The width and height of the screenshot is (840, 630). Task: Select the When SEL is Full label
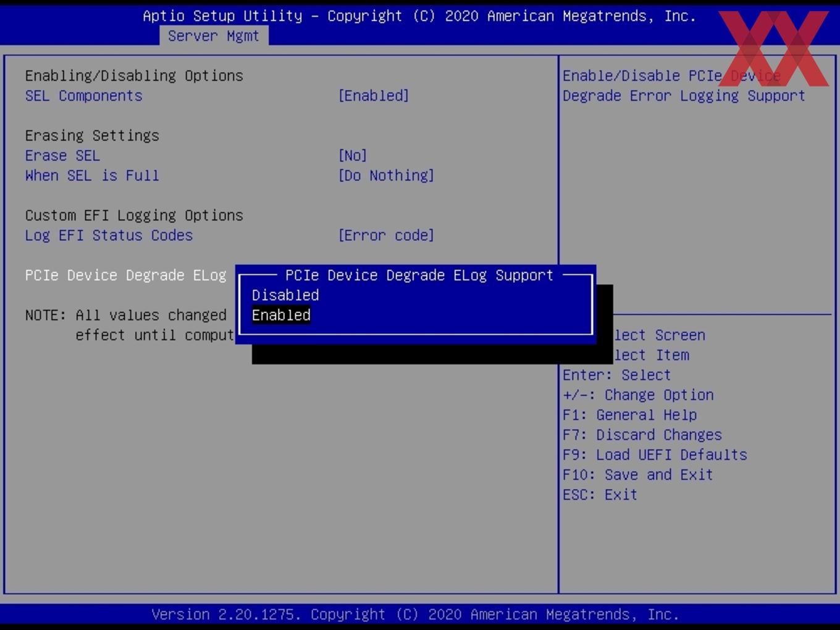[x=92, y=175]
